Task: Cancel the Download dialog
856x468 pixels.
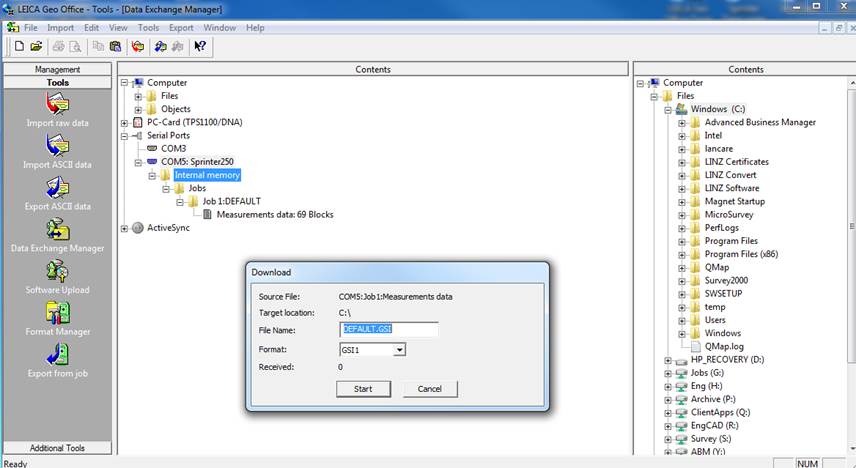Action: 429,389
